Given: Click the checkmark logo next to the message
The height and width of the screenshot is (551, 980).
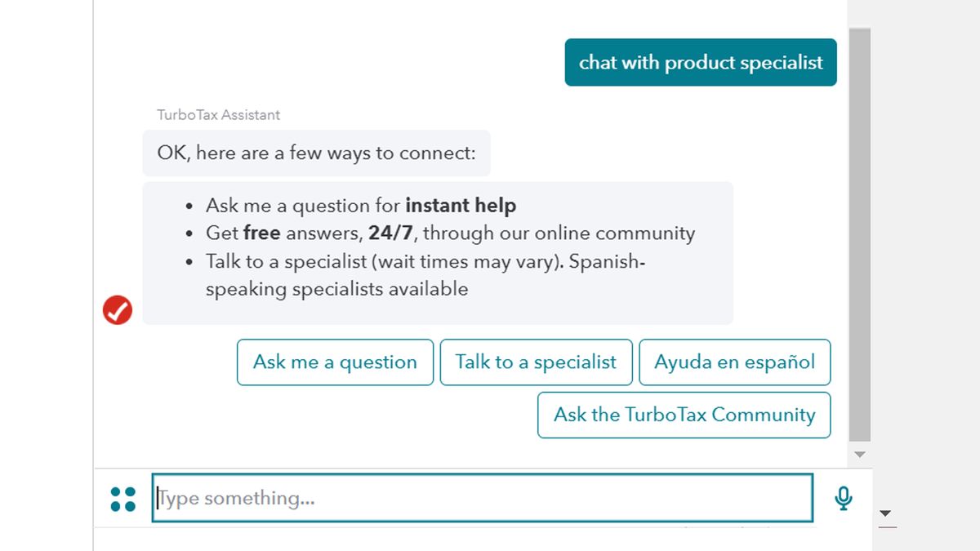Looking at the screenshot, I should [117, 309].
